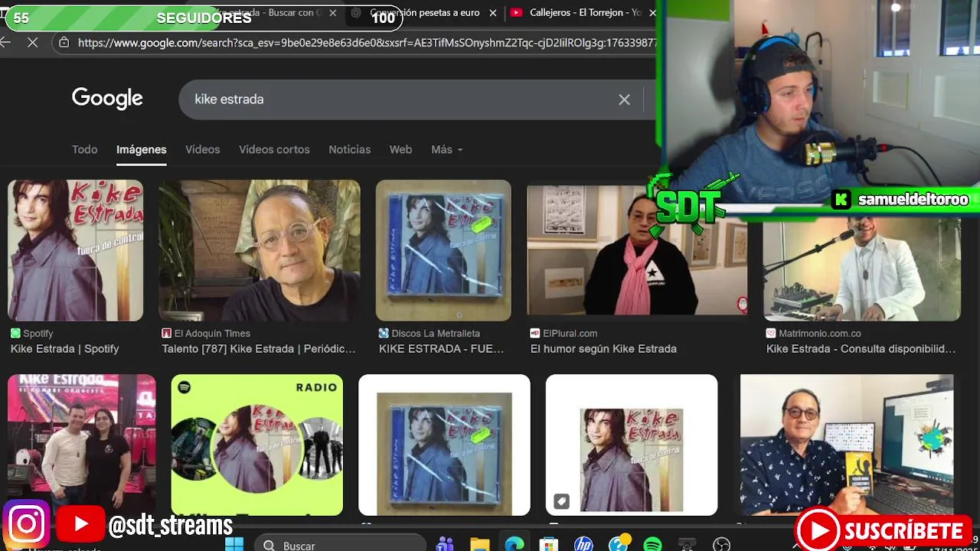
Task: Click the Microsoft Edge taskbar icon
Action: (514, 545)
